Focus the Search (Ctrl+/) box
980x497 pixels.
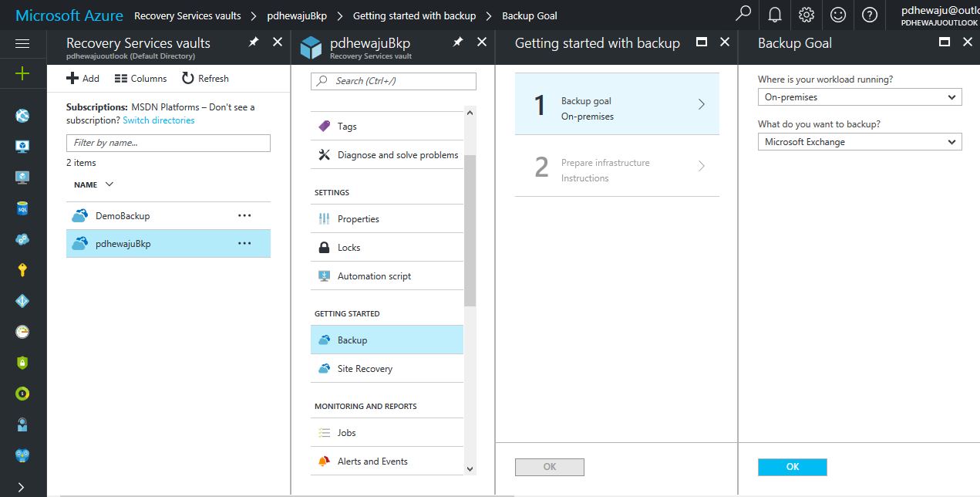click(x=393, y=81)
